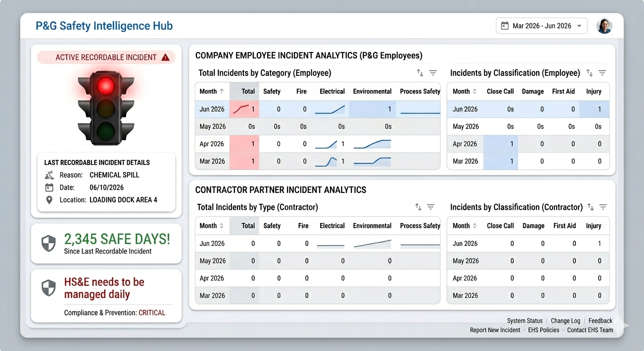Click the chemical spill reason icon
The height and width of the screenshot is (351, 644).
[49, 175]
